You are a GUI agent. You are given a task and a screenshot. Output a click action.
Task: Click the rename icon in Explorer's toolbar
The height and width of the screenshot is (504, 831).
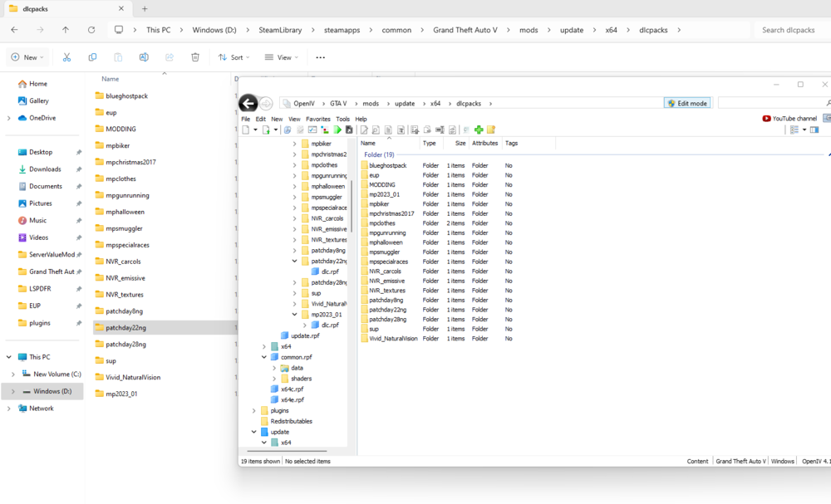(x=143, y=56)
